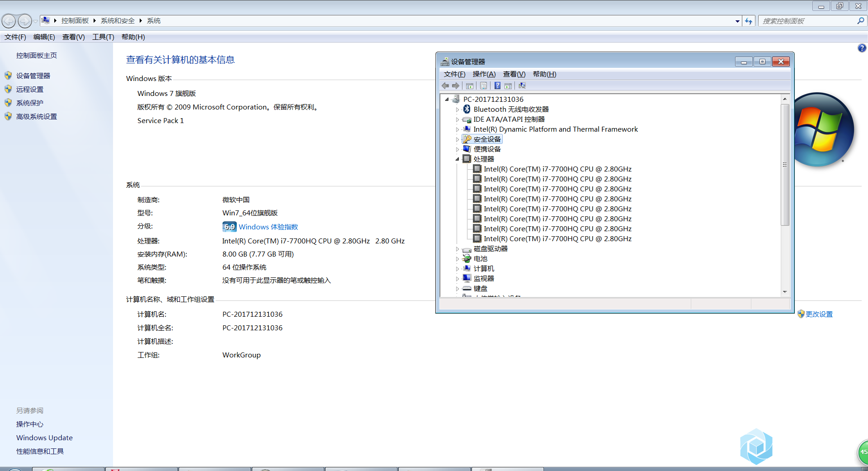Open the breadcrumb arrow after 系统和安全

point(141,21)
